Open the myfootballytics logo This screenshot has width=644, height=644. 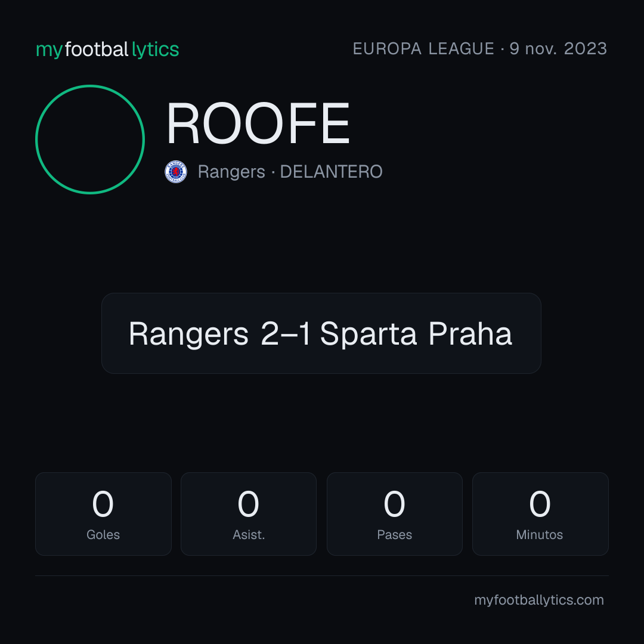(x=107, y=49)
